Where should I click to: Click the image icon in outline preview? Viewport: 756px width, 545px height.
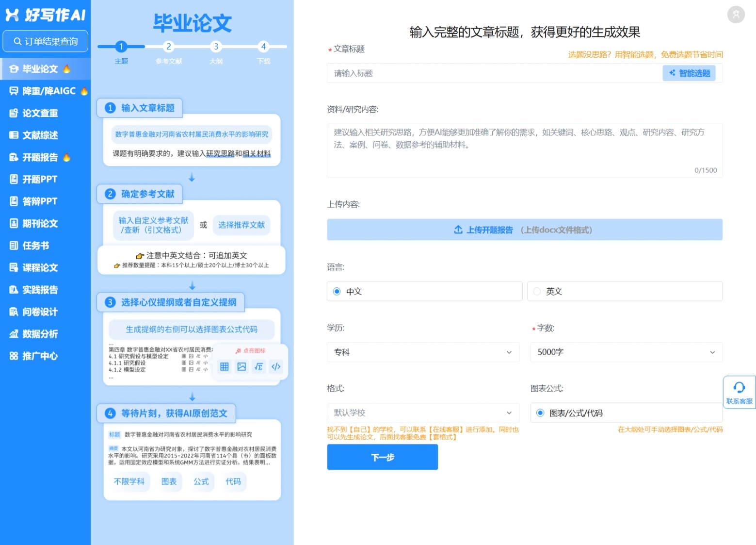pos(241,366)
